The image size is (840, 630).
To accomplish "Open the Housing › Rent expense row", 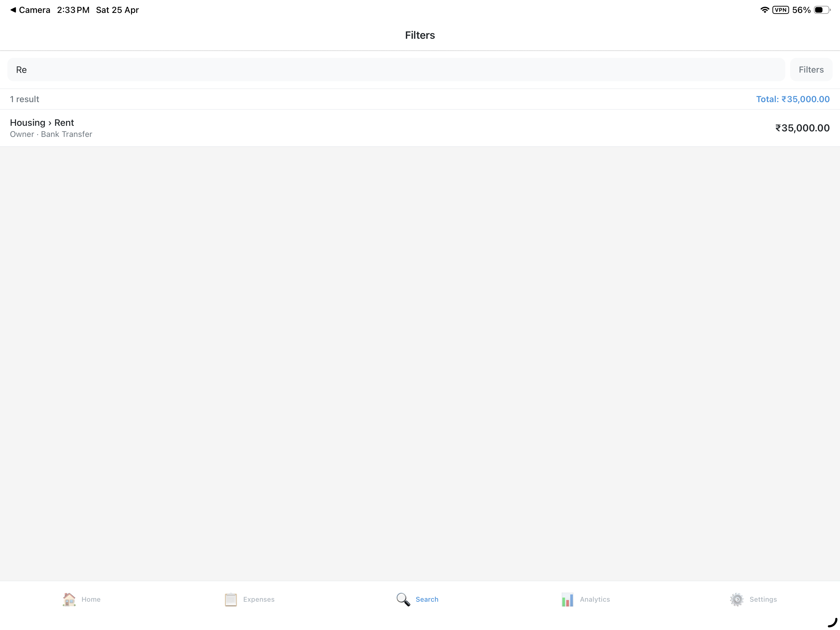I will coord(420,128).
